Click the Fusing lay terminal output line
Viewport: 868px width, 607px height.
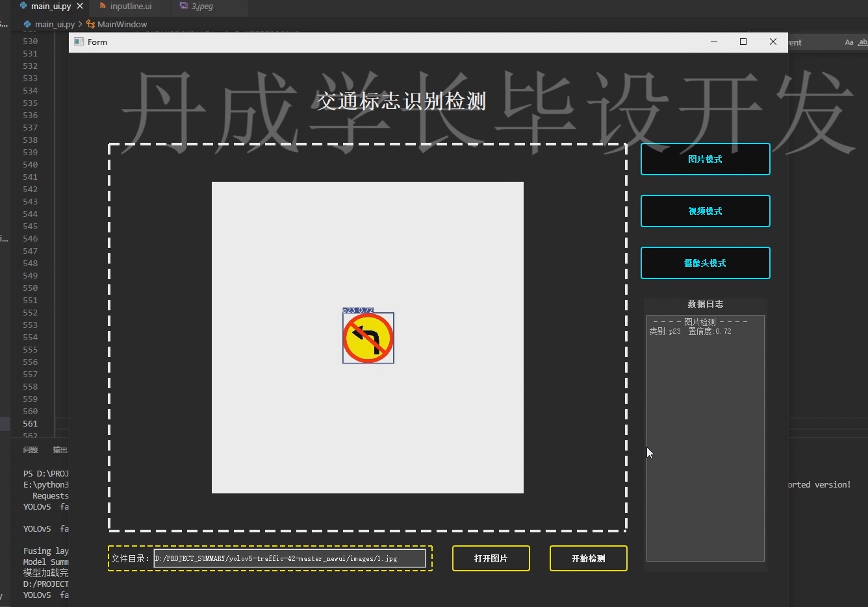point(45,551)
